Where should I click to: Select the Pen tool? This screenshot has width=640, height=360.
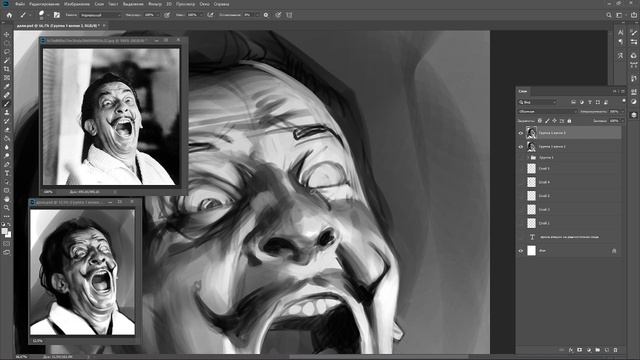[x=7, y=164]
